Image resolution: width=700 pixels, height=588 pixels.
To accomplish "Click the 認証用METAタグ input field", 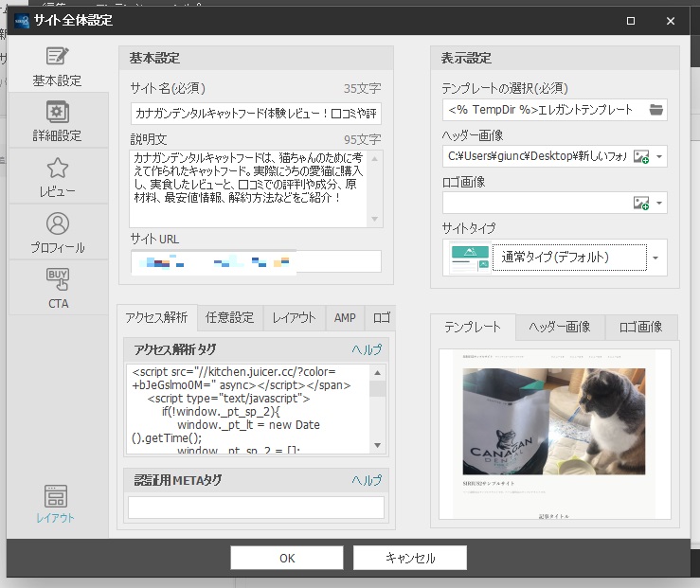I will 257,508.
